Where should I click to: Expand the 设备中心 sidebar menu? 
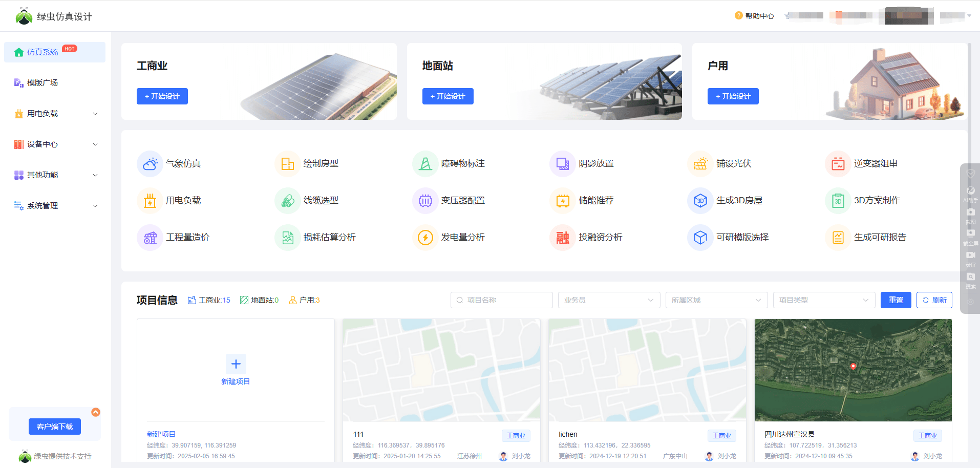pyautogui.click(x=55, y=144)
